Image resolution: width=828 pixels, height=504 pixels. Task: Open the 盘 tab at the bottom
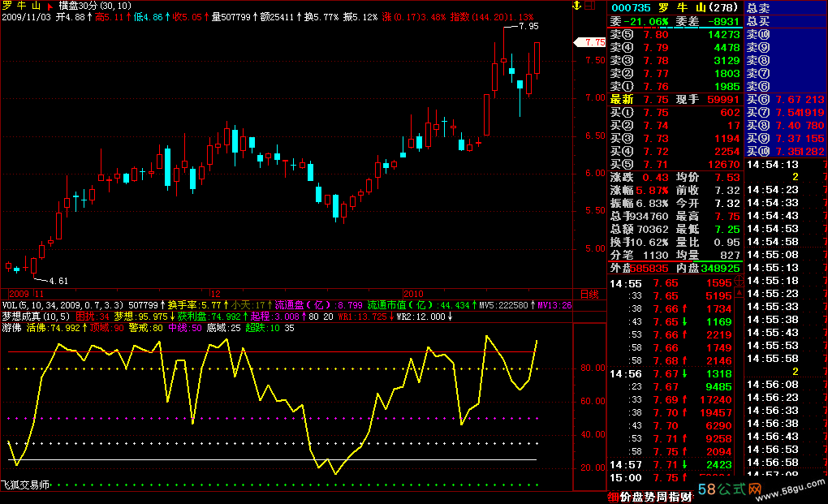[637, 497]
